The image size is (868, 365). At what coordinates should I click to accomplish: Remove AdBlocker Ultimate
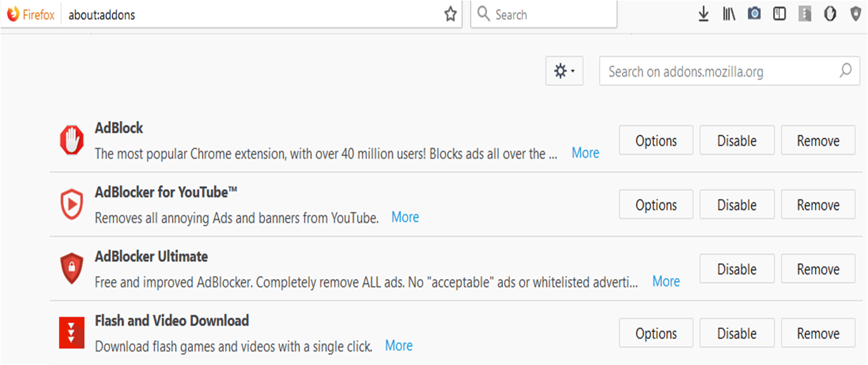tap(819, 269)
